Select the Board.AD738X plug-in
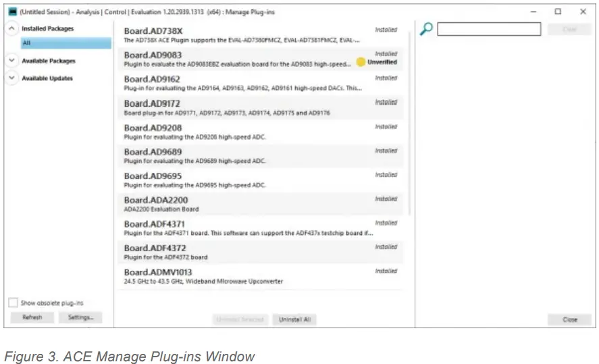This screenshot has height=364, width=599. tap(260, 34)
